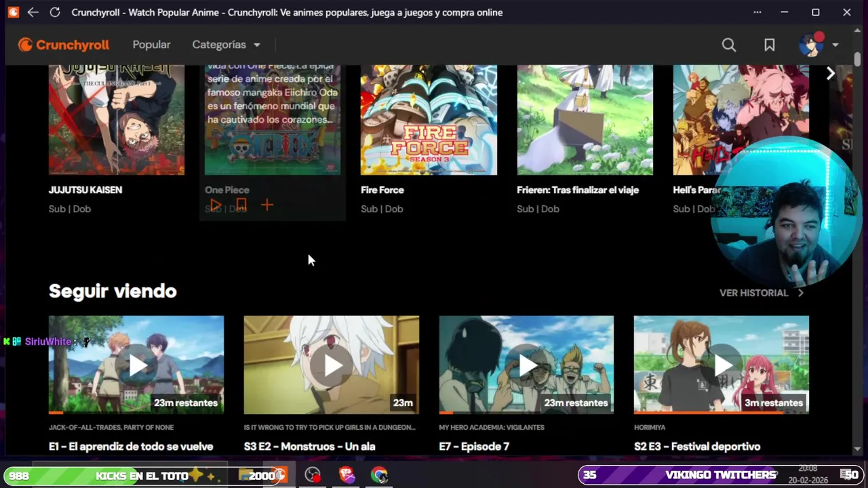Open Google Chrome from the taskbar

click(x=379, y=475)
